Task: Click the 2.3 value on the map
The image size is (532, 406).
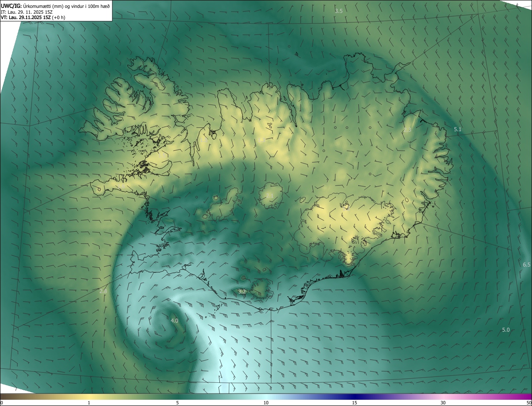Action: pyautogui.click(x=407, y=130)
